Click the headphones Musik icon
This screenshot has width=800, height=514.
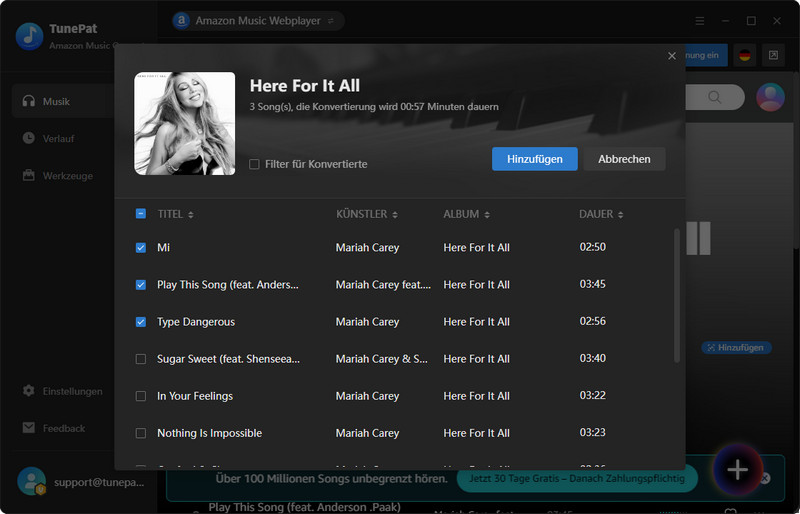point(29,101)
